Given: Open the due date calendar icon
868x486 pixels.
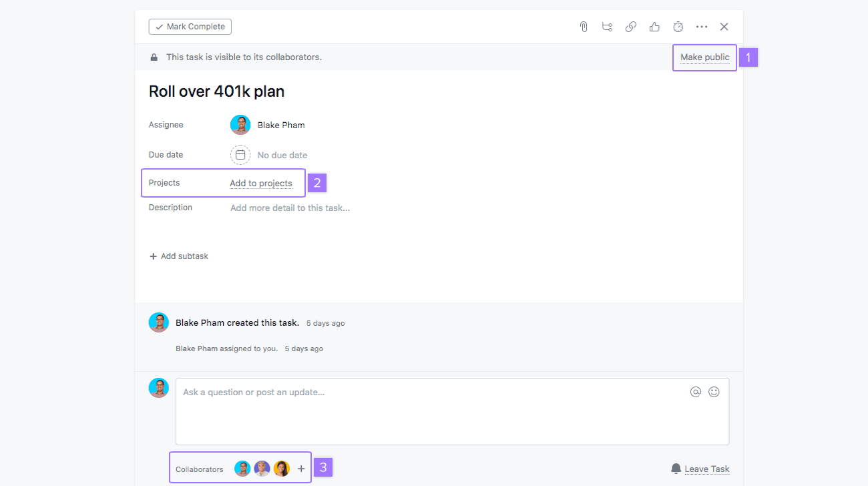Looking at the screenshot, I should coord(240,155).
